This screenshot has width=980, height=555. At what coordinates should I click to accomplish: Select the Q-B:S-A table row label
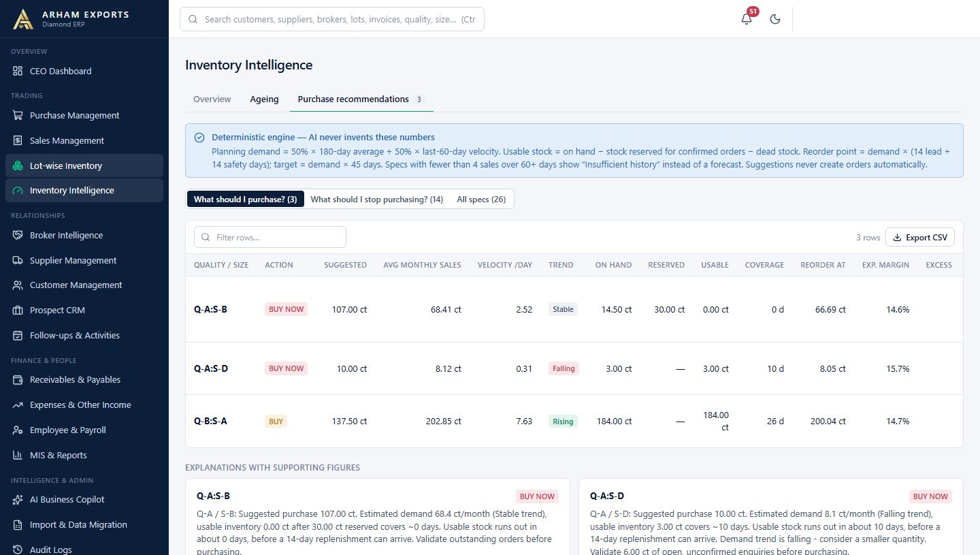pos(210,422)
